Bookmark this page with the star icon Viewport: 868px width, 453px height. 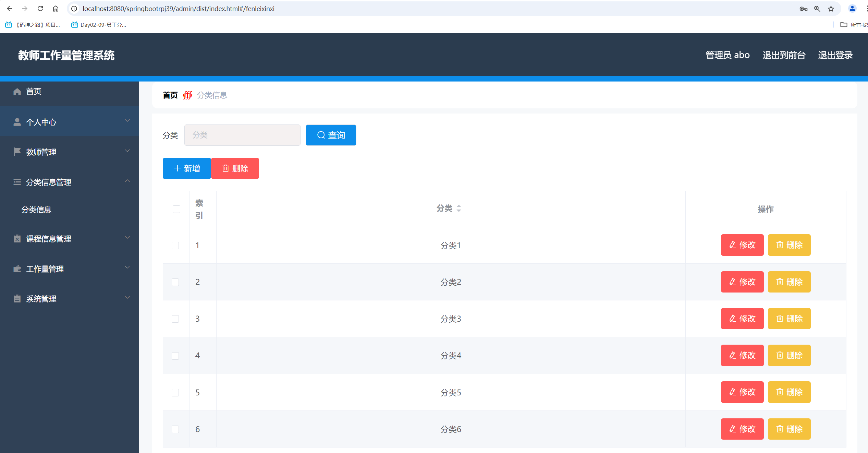(831, 9)
